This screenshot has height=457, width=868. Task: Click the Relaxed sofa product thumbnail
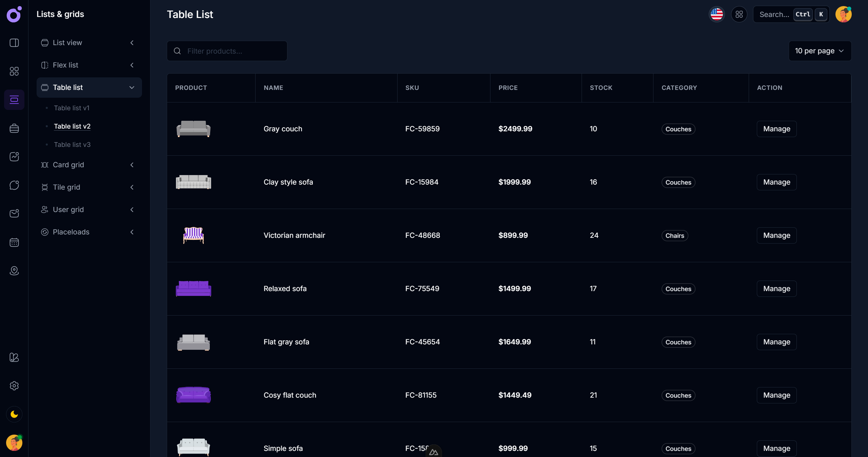(194, 289)
